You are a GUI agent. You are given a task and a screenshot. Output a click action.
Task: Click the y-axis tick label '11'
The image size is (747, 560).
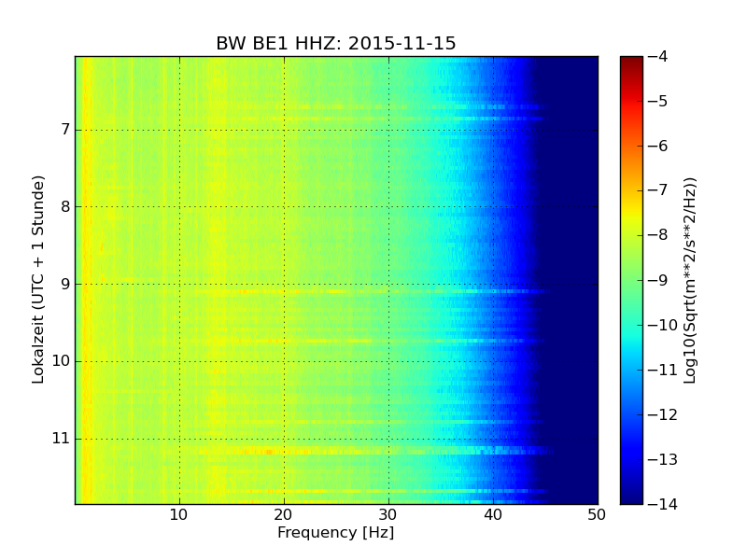[61, 439]
